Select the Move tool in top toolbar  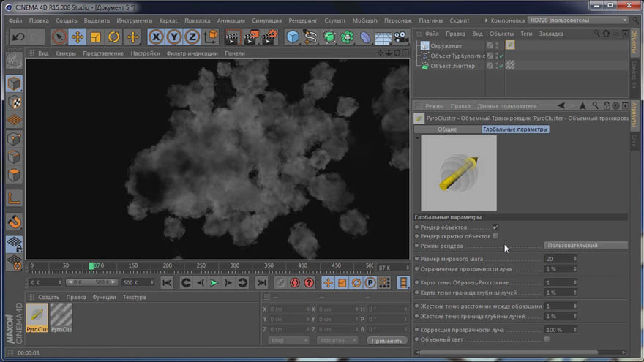click(78, 37)
